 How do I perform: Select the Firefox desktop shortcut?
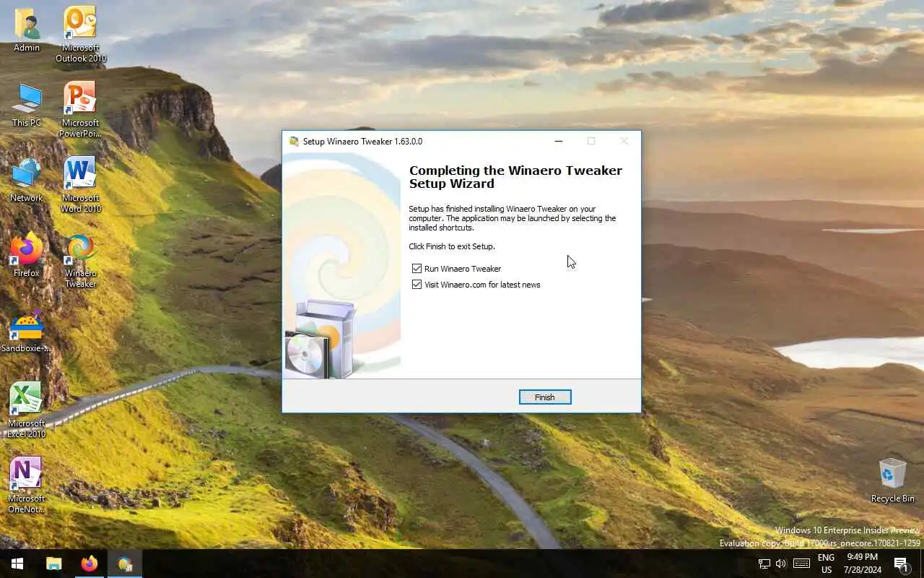tap(27, 255)
